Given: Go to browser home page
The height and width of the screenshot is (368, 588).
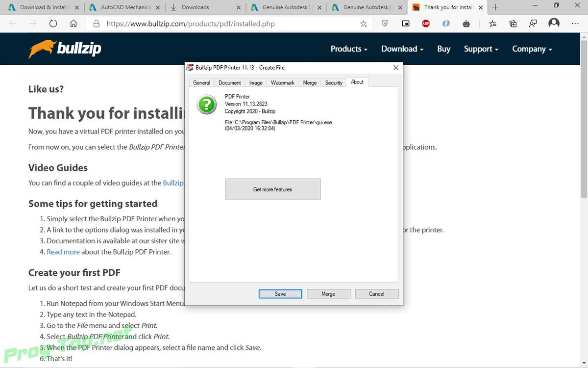Looking at the screenshot, I should 73,24.
